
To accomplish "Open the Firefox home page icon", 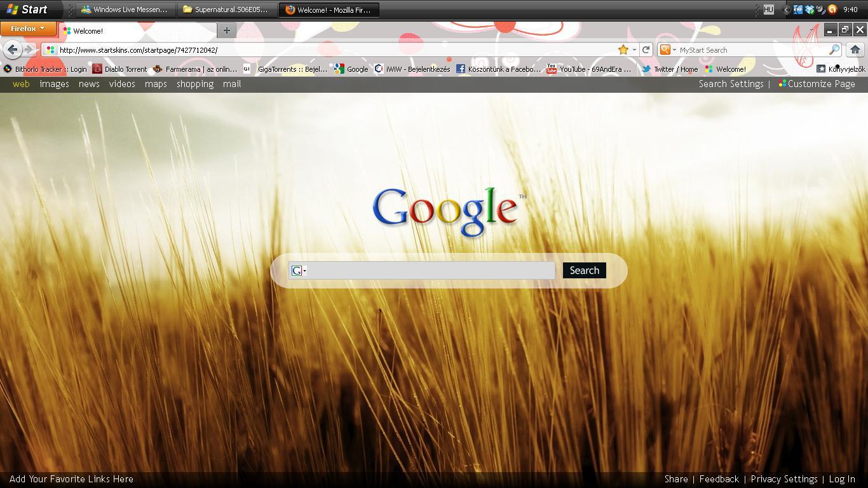I will tap(855, 50).
